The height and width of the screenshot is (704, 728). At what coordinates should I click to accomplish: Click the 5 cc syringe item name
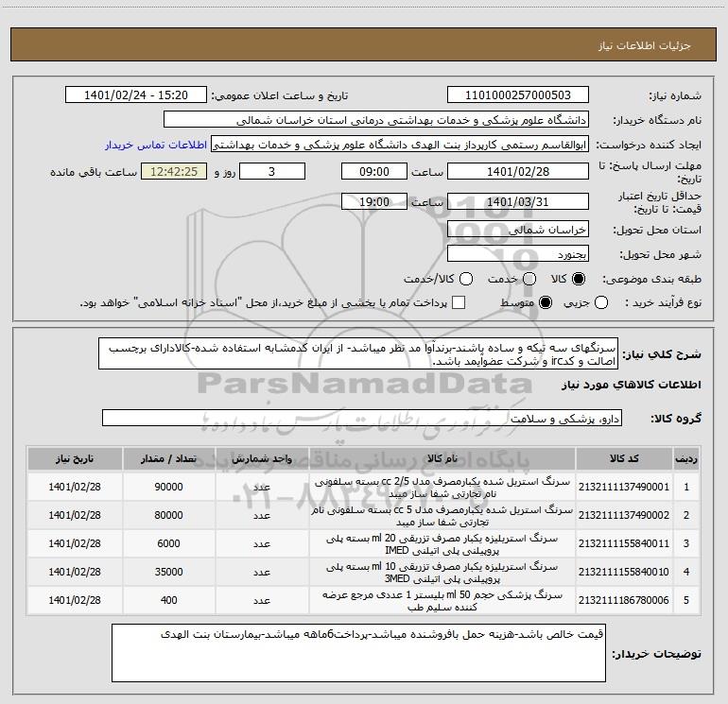point(442,516)
